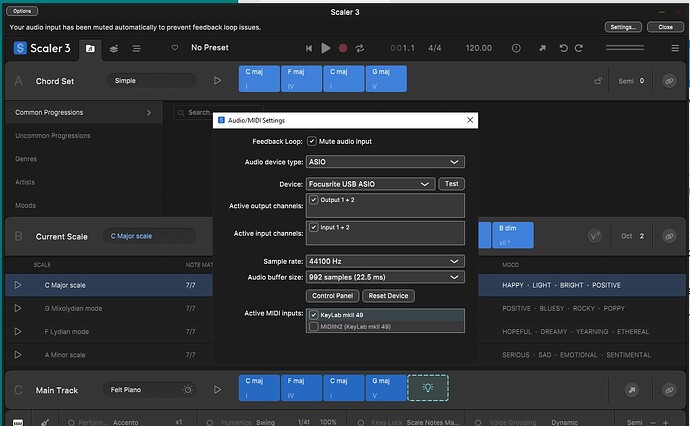Image resolution: width=690 pixels, height=426 pixels.
Task: Click the Settings... button
Action: coord(623,27)
